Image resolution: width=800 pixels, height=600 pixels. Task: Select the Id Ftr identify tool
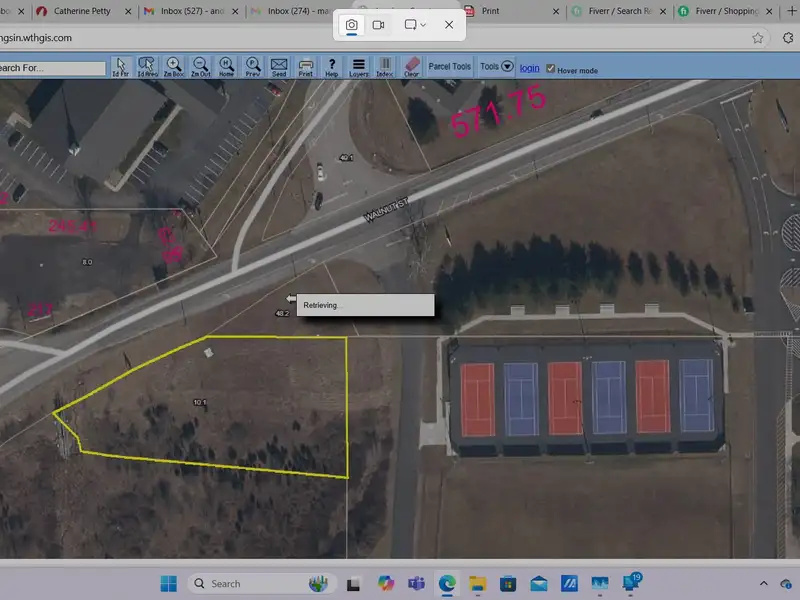click(122, 67)
